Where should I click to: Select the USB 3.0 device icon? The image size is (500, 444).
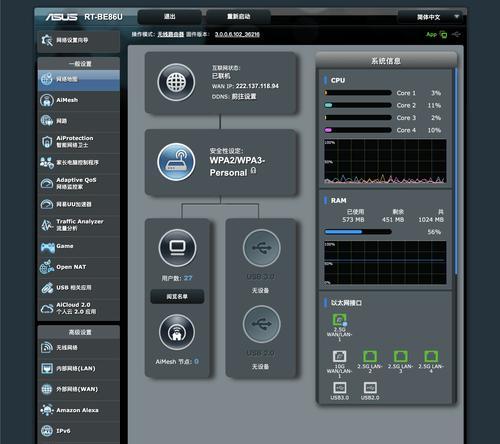(262, 248)
